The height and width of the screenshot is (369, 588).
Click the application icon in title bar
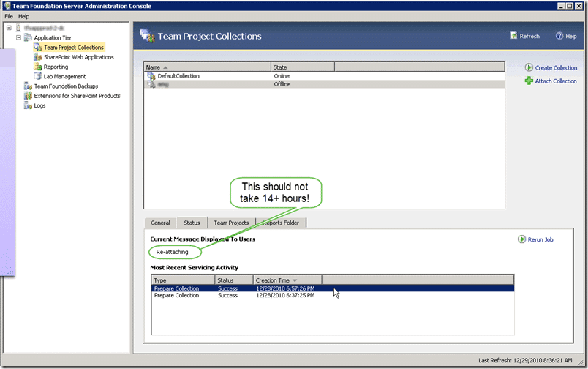coord(7,6)
